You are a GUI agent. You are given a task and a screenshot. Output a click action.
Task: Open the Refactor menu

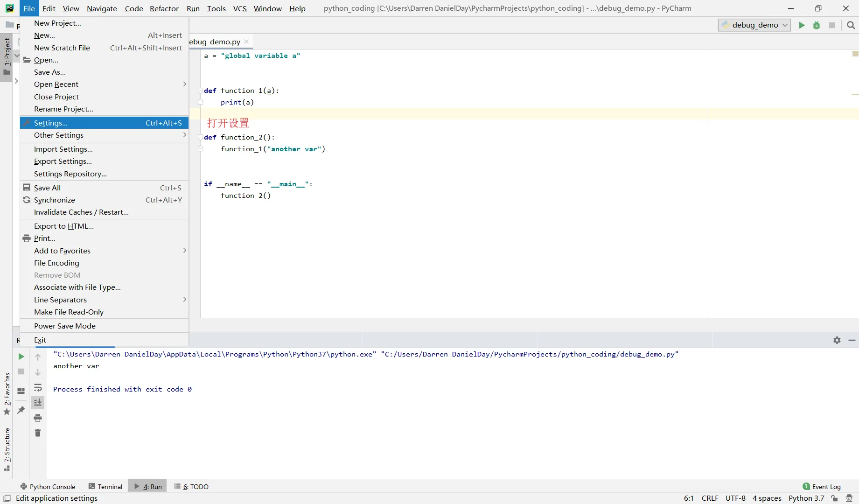pos(164,8)
